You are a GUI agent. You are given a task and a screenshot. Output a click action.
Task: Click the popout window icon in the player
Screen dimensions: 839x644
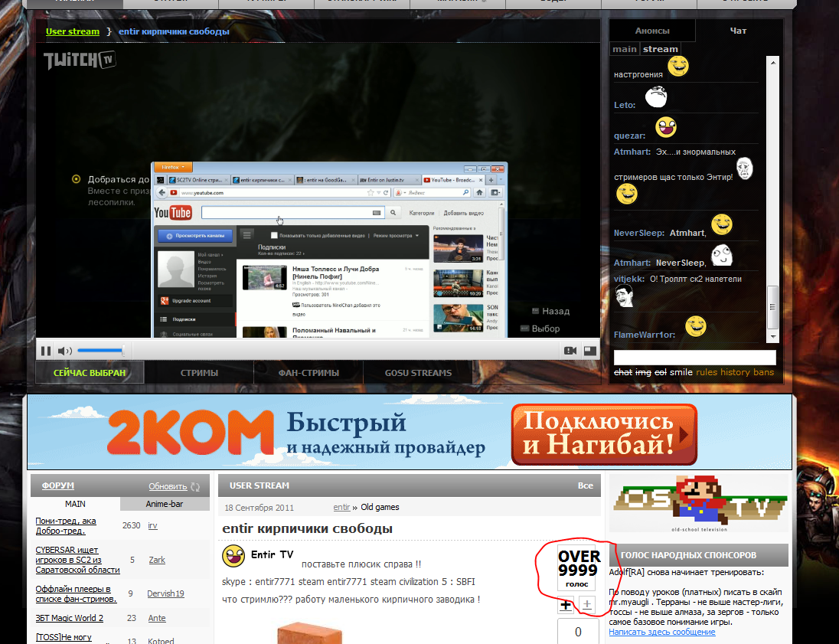[x=590, y=351]
